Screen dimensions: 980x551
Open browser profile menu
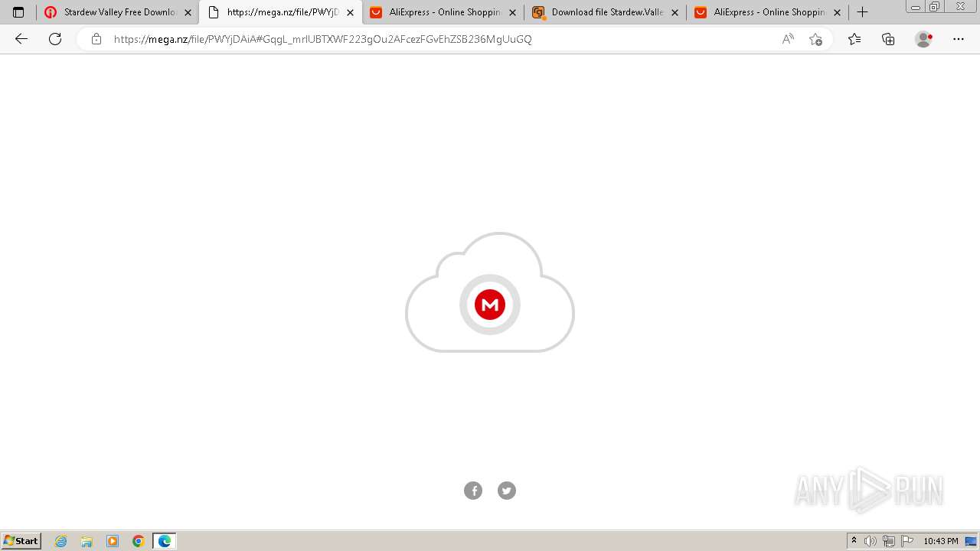(x=923, y=39)
